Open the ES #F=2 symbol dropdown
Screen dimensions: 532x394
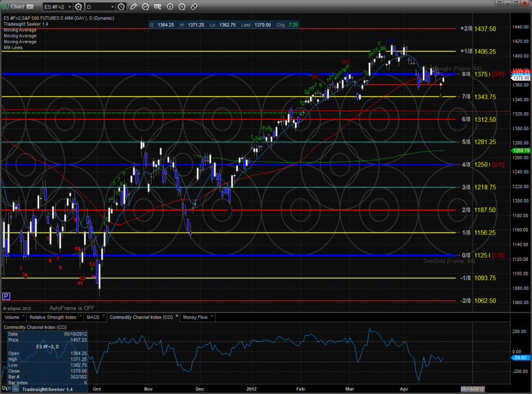point(57,7)
